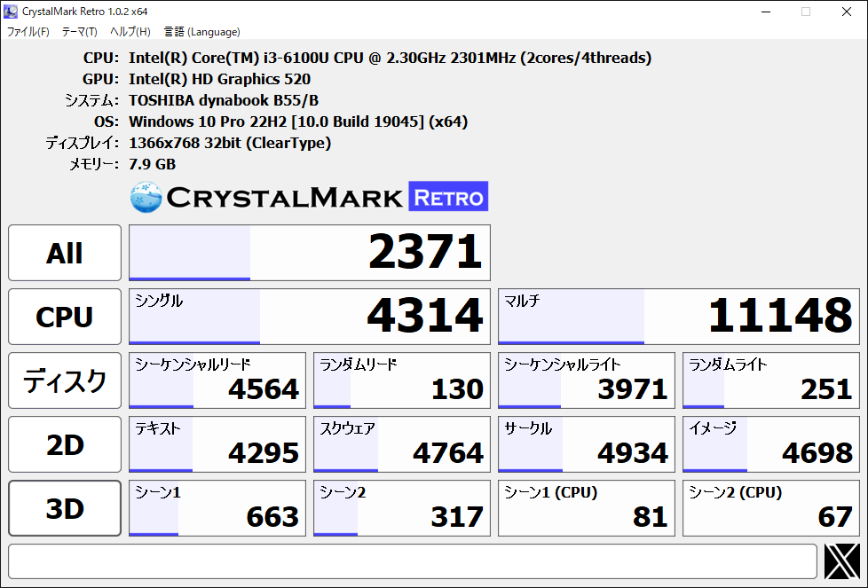The image size is (868, 588).
Task: Run the ディスク benchmark
Action: (x=65, y=380)
